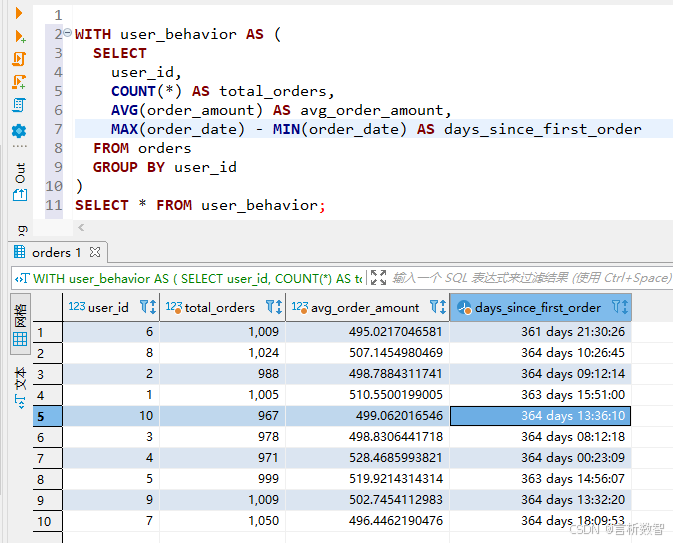Select the total_orders cell 1,050
Screen dimensions: 673x543
(222, 521)
